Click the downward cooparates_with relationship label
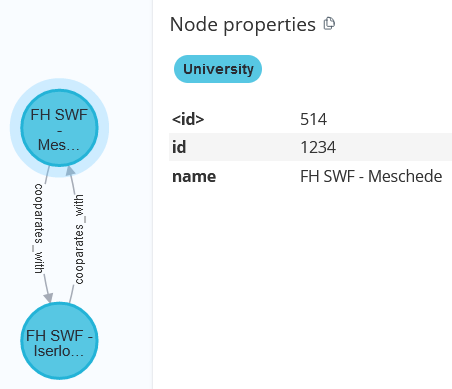 pyautogui.click(x=39, y=229)
